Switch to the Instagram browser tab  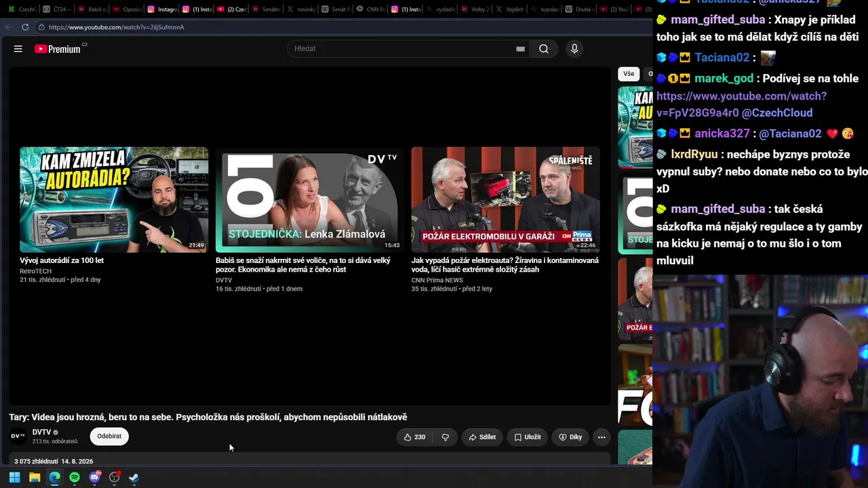tap(161, 9)
